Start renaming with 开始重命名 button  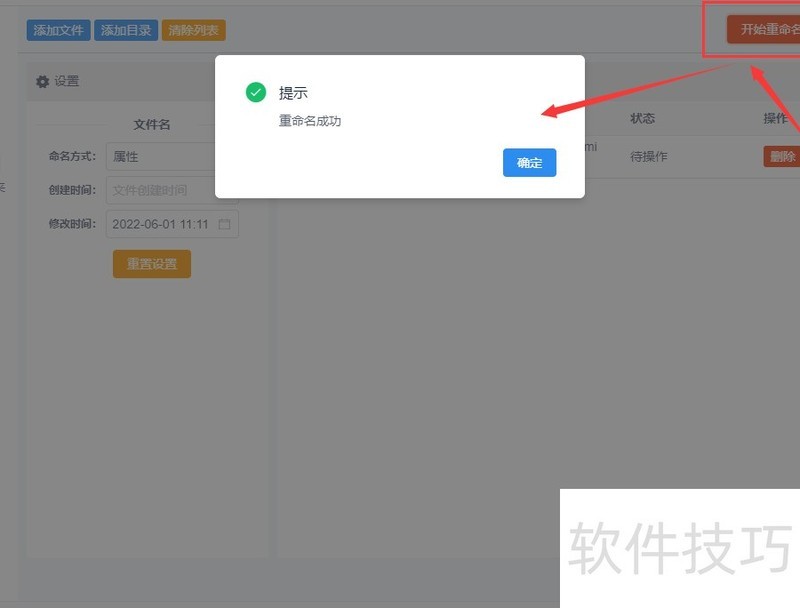pyautogui.click(x=763, y=29)
